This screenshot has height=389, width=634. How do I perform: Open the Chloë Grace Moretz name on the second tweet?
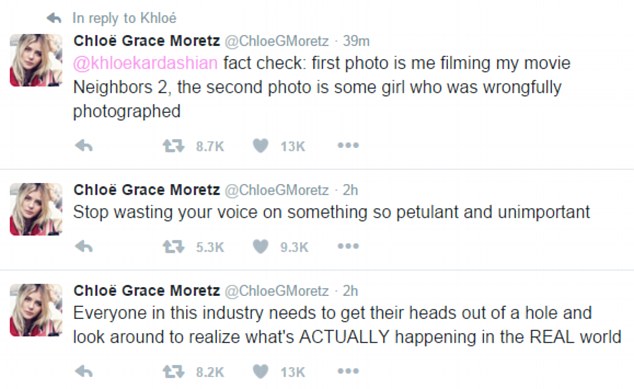coord(147,190)
